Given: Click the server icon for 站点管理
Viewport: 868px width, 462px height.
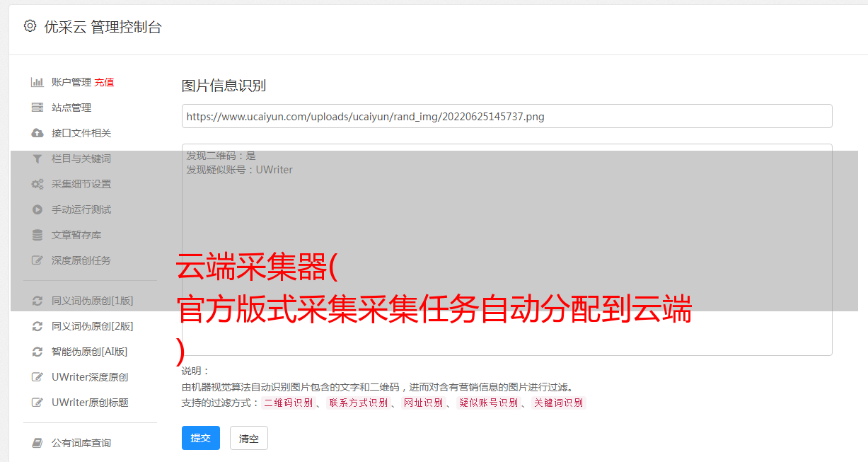Looking at the screenshot, I should tap(37, 108).
